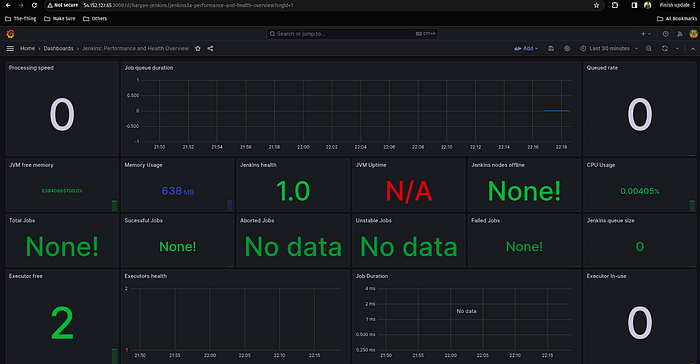This screenshot has width=700, height=364.
Task: Go back in browser history
Action: pos(8,5)
